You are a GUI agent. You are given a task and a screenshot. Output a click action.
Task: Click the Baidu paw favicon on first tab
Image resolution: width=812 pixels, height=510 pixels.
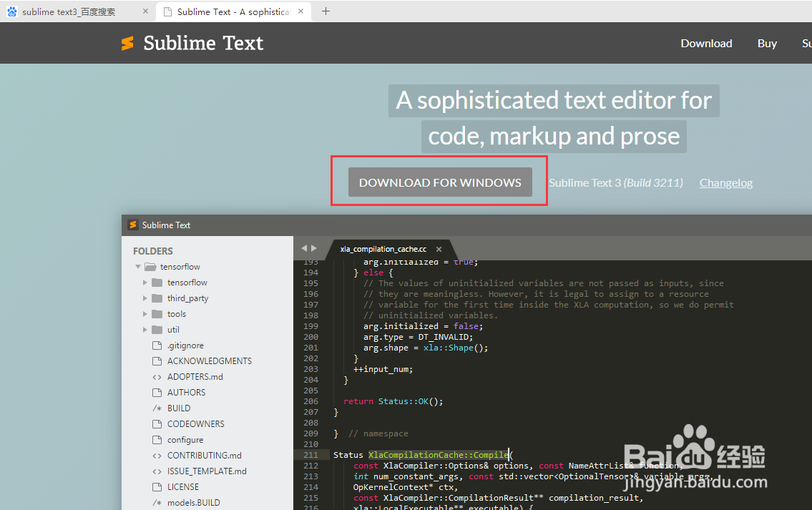[12, 11]
